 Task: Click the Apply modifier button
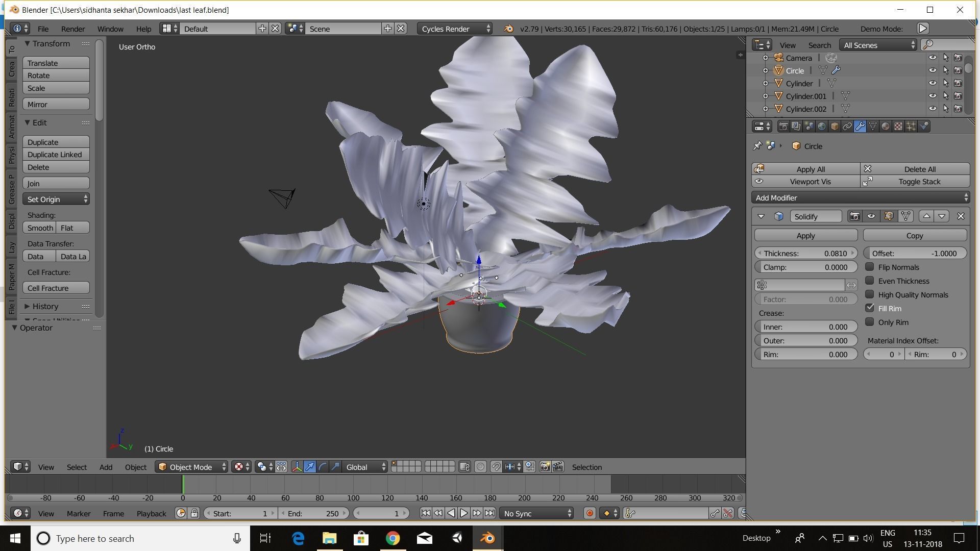pos(806,235)
